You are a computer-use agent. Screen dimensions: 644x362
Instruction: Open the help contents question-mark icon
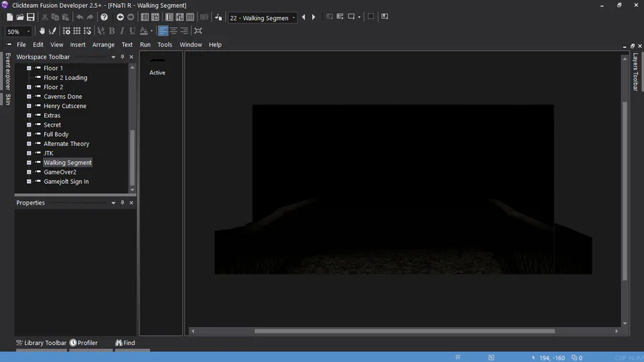(x=104, y=17)
